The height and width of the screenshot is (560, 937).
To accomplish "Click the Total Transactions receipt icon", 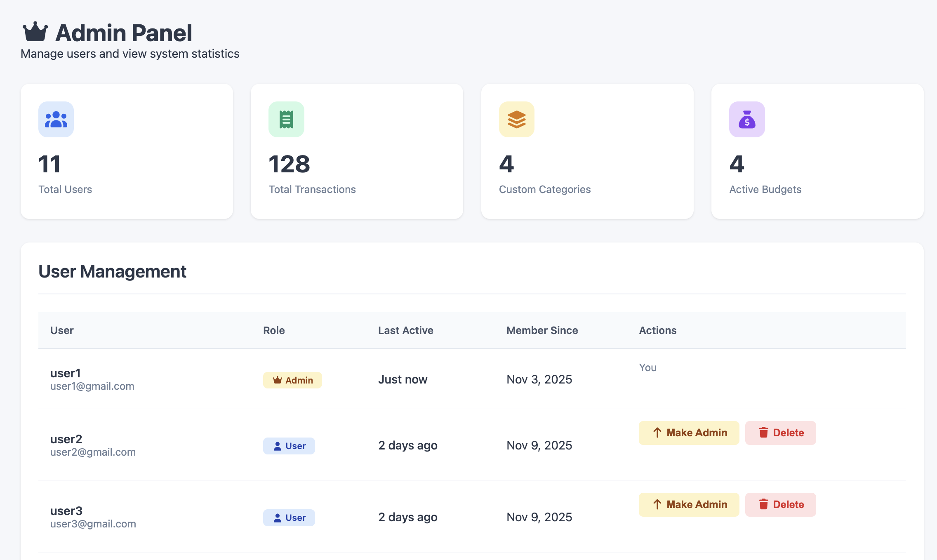I will click(x=286, y=119).
